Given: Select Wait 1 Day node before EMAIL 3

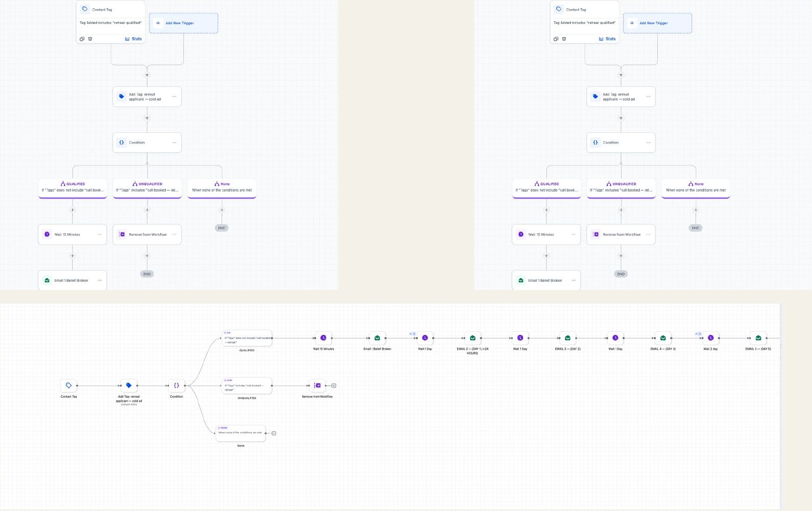Looking at the screenshot, I should (520, 338).
